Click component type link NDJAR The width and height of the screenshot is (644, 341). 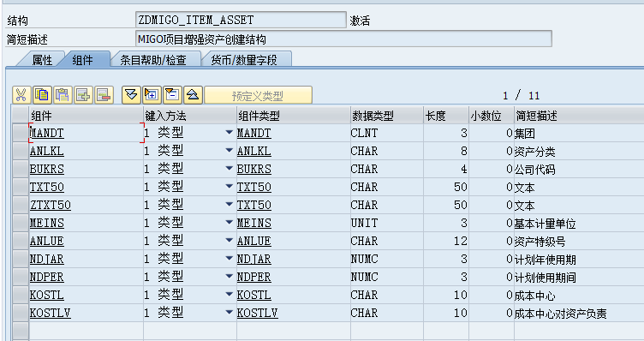coord(253,260)
